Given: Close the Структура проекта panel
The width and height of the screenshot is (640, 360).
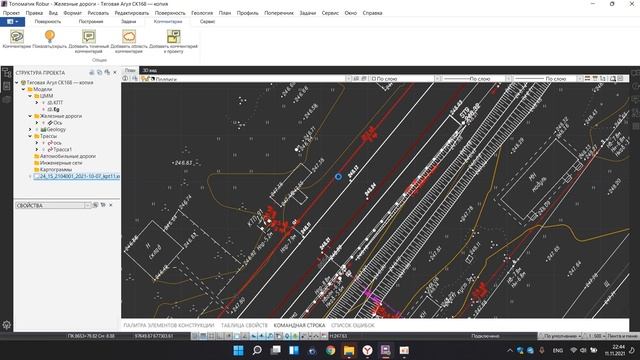Looking at the screenshot, I should pyautogui.click(x=115, y=72).
